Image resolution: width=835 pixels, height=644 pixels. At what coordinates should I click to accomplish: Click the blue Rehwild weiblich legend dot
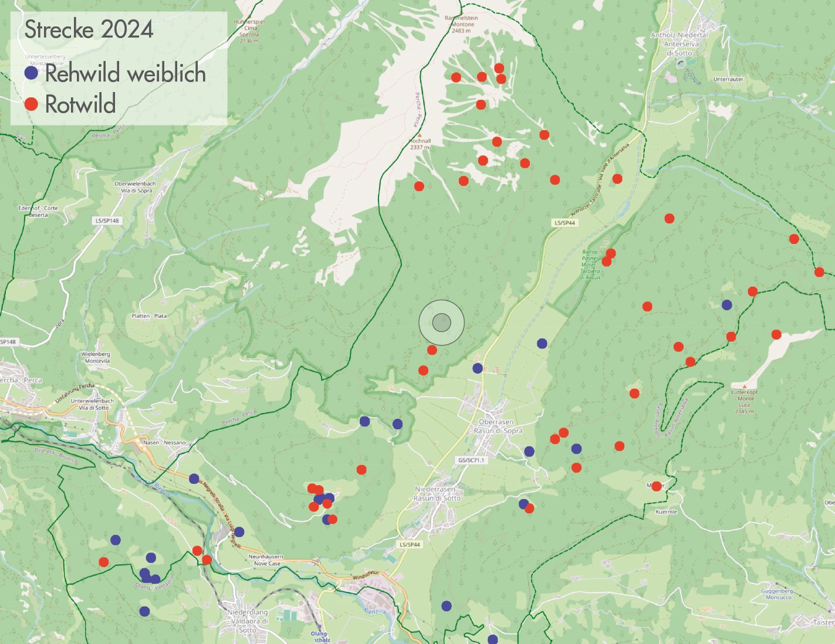(x=31, y=73)
